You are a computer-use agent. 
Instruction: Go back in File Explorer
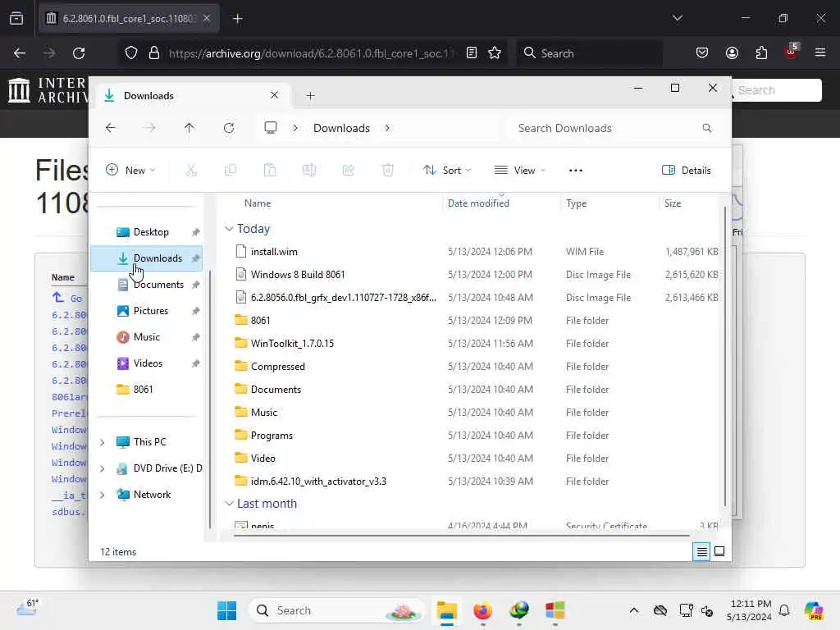111,128
